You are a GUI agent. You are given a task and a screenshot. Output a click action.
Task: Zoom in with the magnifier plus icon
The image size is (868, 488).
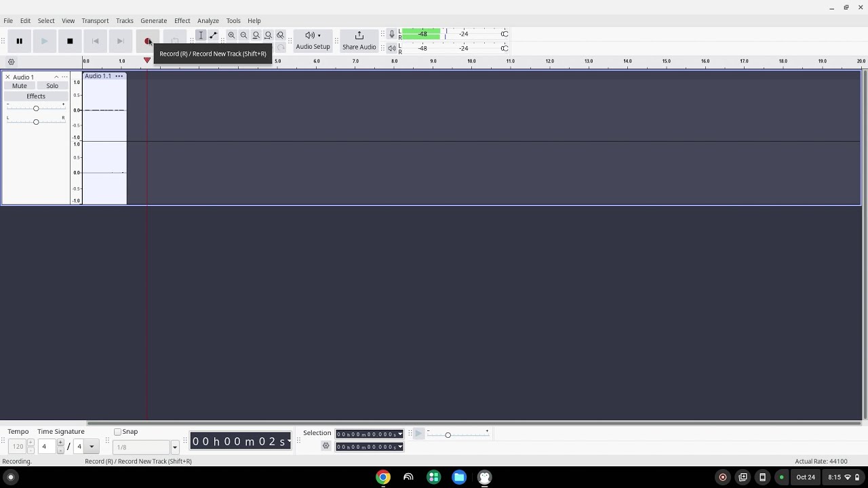pos(231,35)
